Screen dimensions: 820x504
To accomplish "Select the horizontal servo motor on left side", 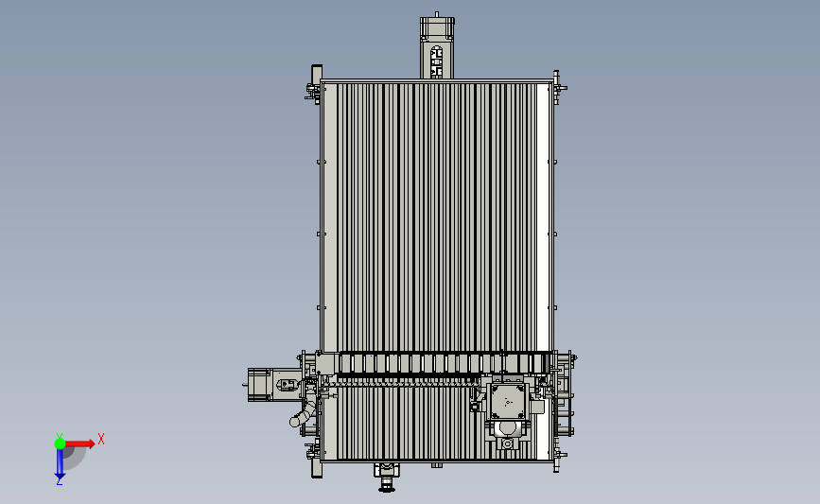I will pos(272,385).
